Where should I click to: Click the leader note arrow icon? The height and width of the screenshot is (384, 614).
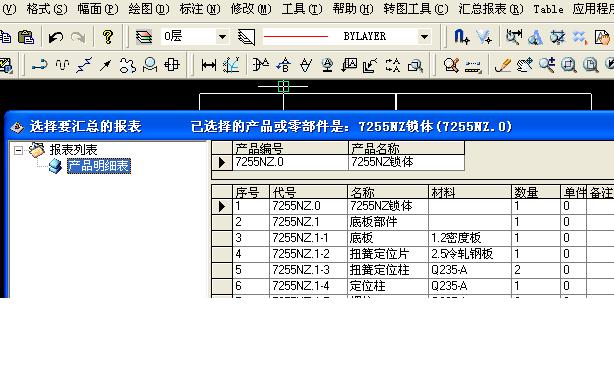(x=370, y=65)
